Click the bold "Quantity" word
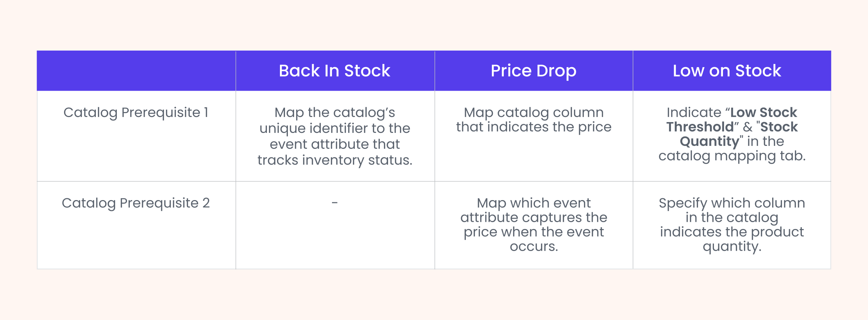Viewport: 868px width, 320px height. coord(709,142)
